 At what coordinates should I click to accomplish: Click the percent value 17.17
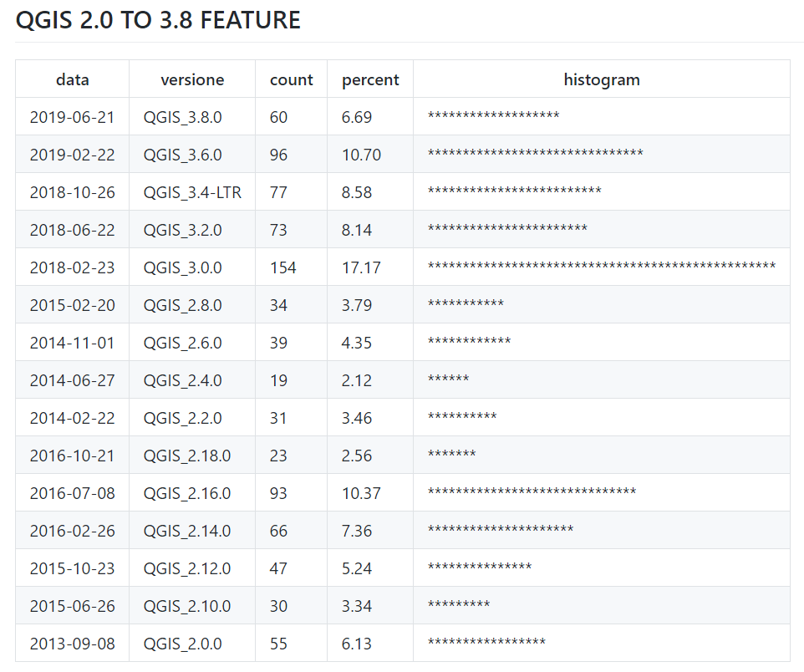[361, 267]
